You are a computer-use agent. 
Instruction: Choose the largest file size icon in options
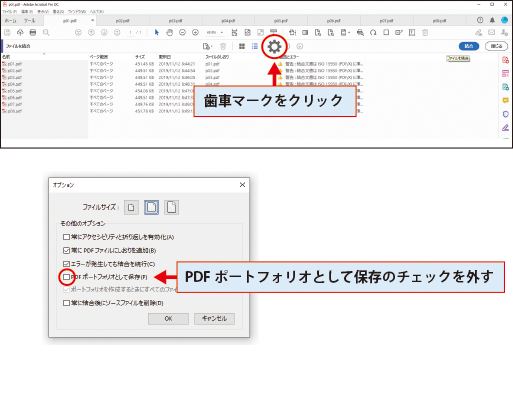pyautogui.click(x=171, y=207)
